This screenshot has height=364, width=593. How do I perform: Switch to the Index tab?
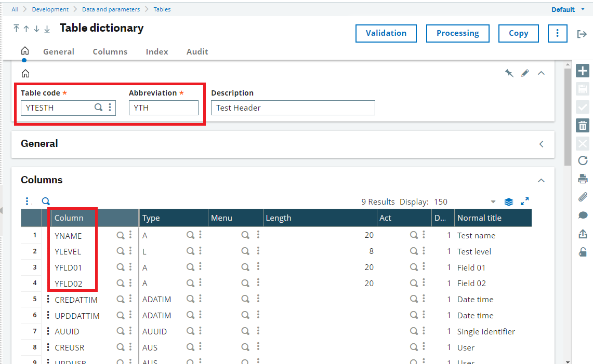(x=157, y=52)
